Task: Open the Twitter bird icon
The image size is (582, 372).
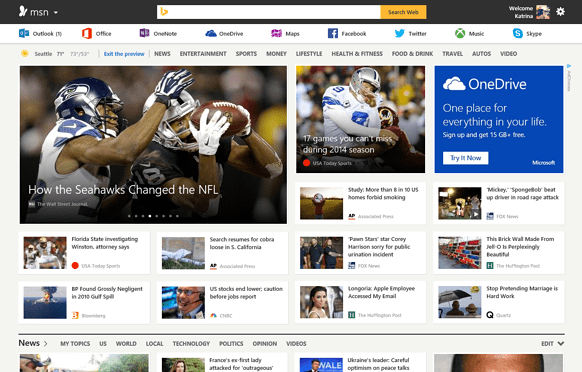Action: [x=399, y=33]
